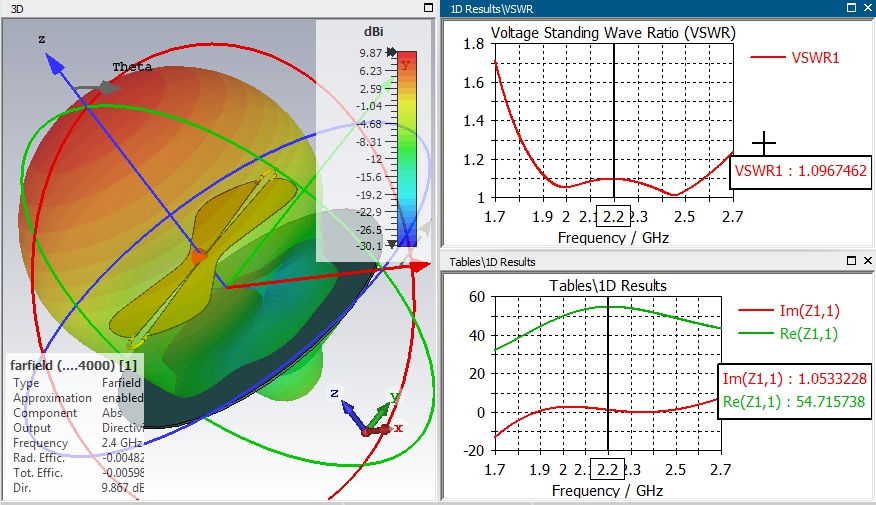This screenshot has width=876, height=505.
Task: Maximize the Tables\1D Results panel
Action: click(x=851, y=260)
